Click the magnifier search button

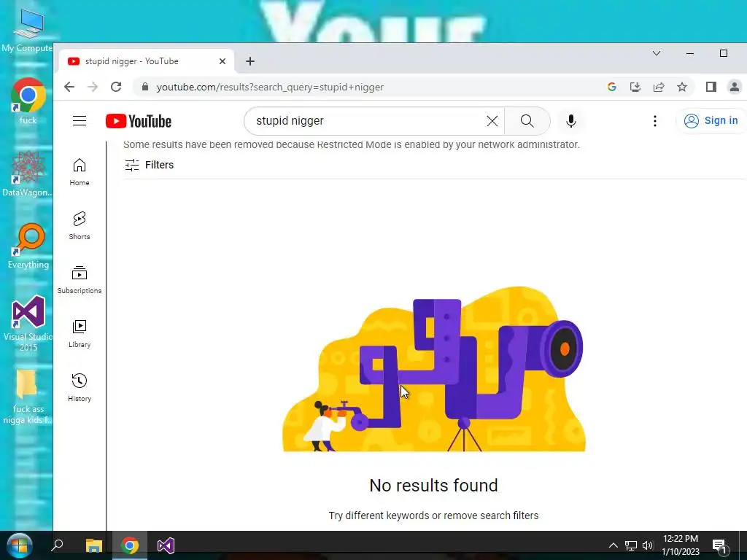[x=527, y=121]
